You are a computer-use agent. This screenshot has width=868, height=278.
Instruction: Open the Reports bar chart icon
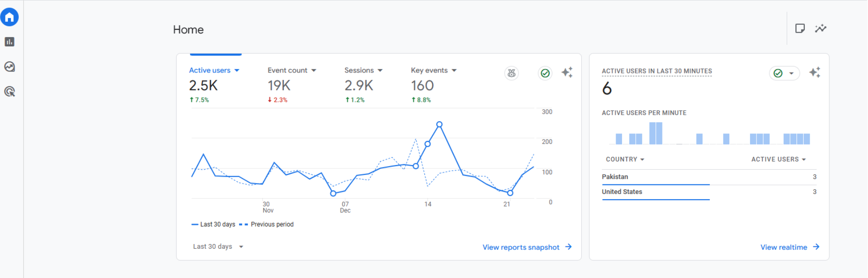tap(10, 42)
